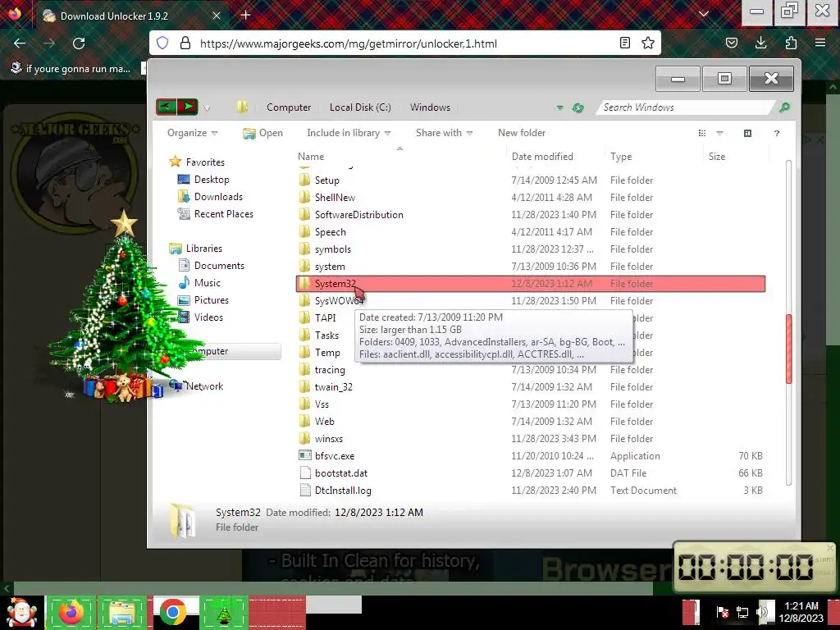
Task: Close the Download Unlocker tab
Action: pos(217,16)
